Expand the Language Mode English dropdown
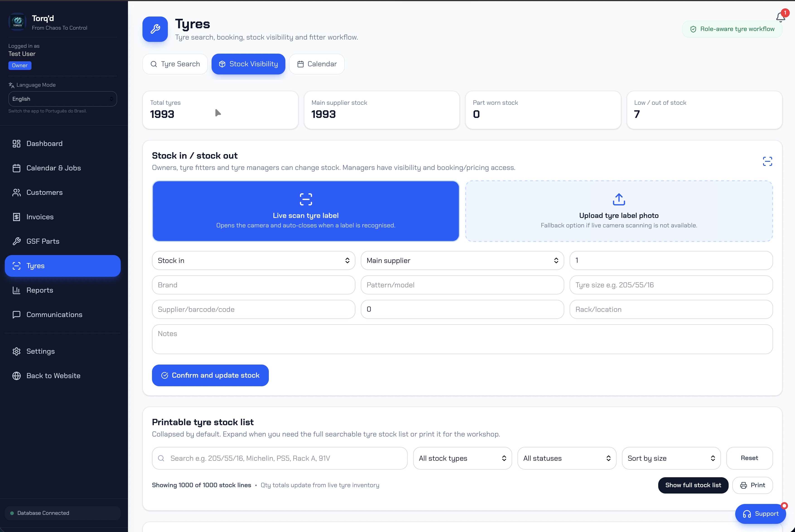Image resolution: width=795 pixels, height=532 pixels. [63, 99]
